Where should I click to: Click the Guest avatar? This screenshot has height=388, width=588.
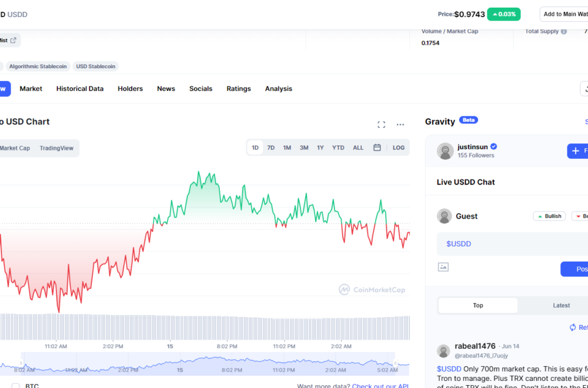click(x=445, y=216)
